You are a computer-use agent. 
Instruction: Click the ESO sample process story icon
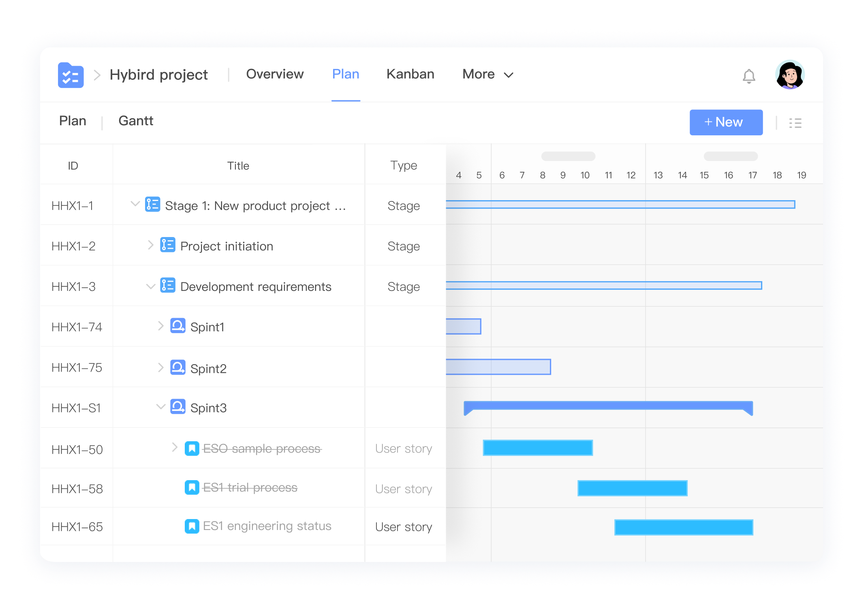192,449
